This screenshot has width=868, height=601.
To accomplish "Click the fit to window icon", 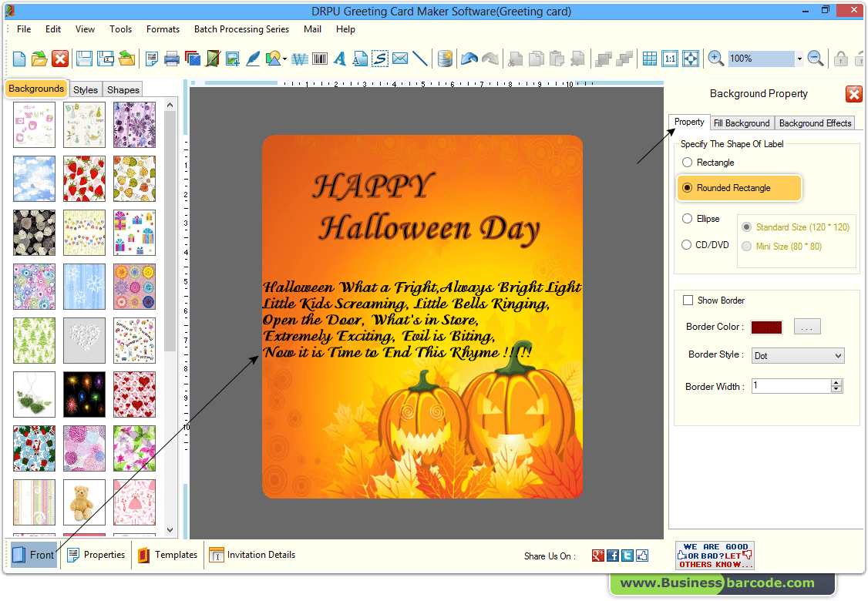I will point(690,59).
